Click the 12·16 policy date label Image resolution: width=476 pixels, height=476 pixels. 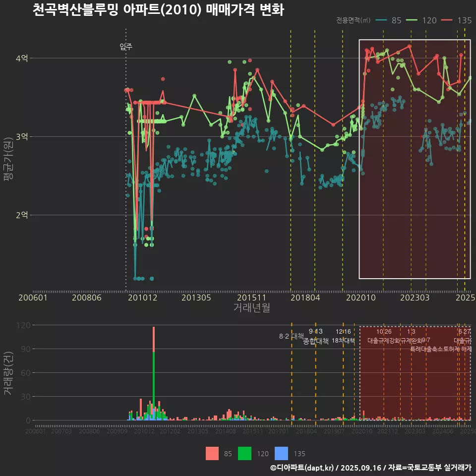tap(343, 332)
